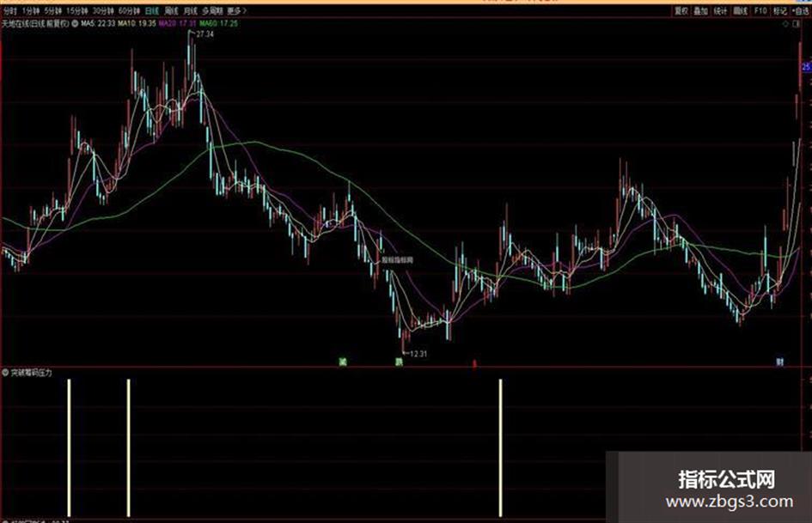Click the 复权 adjustment button
Viewport: 812px width, 523px height.
(681, 11)
